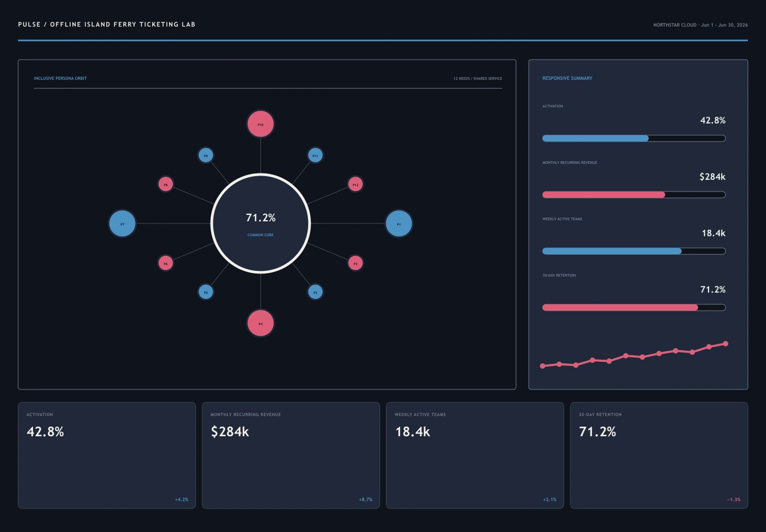The height and width of the screenshot is (532, 766).
Task: Click the Weekly Active Teams progress bar
Action: tap(634, 251)
